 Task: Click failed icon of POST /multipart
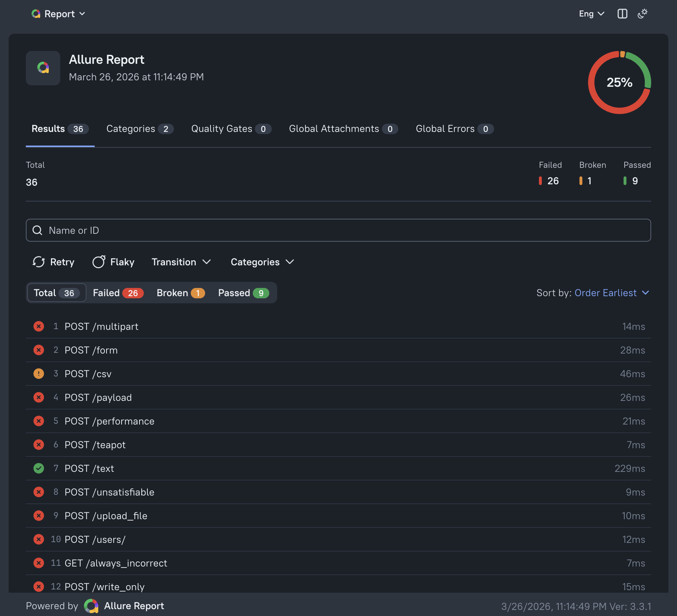coord(39,326)
